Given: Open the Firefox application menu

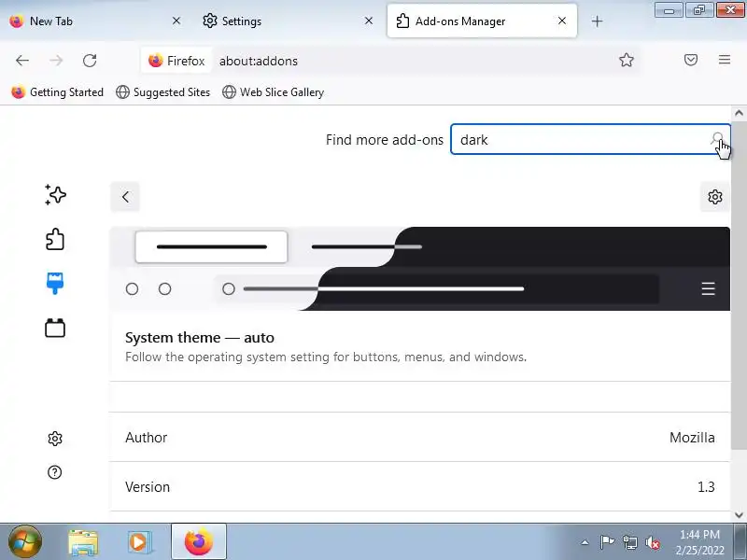Looking at the screenshot, I should pyautogui.click(x=725, y=60).
